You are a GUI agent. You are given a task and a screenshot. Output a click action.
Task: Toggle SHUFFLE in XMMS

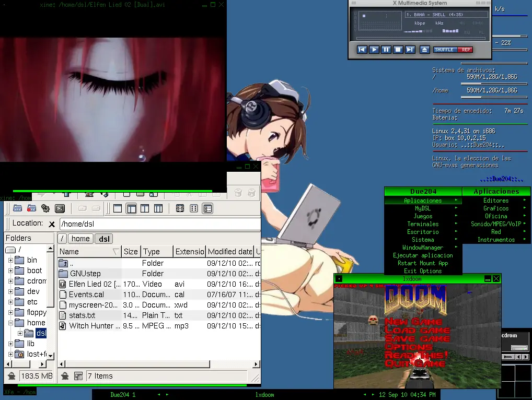(x=444, y=50)
